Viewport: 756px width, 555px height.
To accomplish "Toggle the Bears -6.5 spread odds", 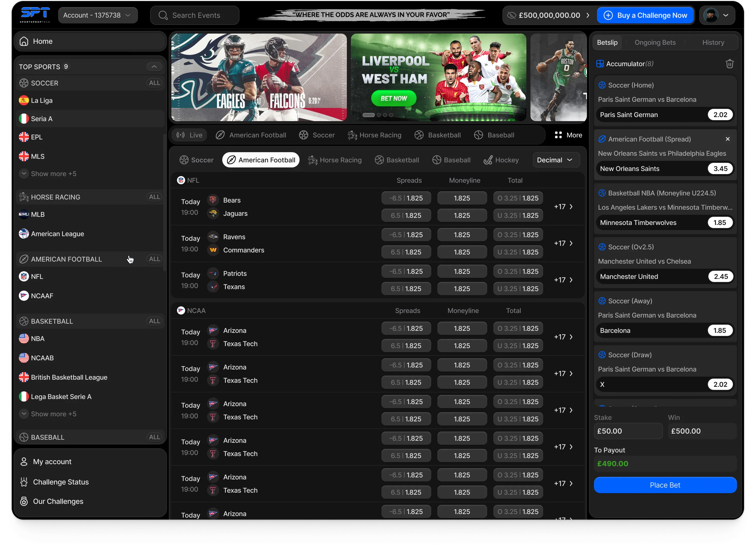I will [406, 198].
